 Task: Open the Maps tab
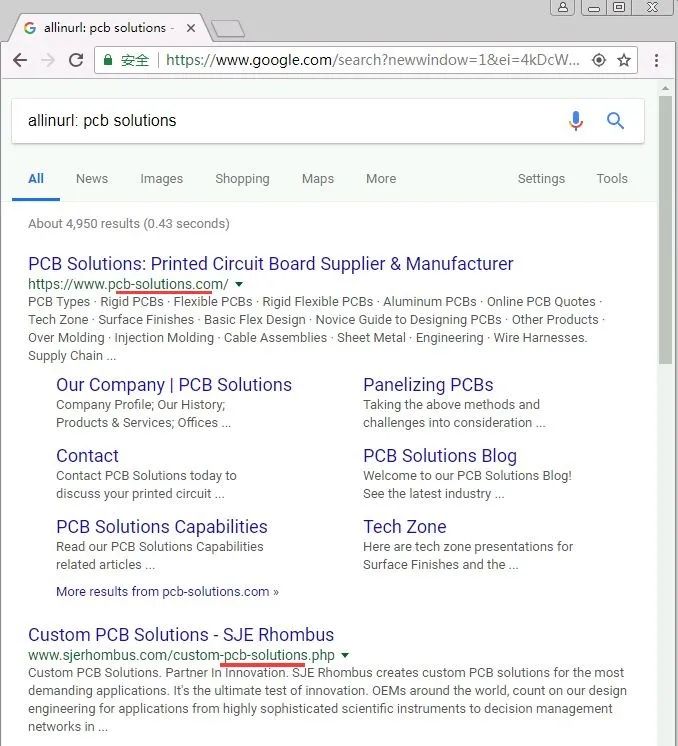(318, 179)
